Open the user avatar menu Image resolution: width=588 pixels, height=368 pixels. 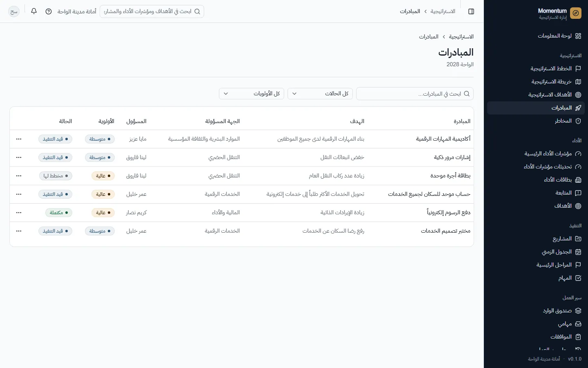pyautogui.click(x=14, y=11)
